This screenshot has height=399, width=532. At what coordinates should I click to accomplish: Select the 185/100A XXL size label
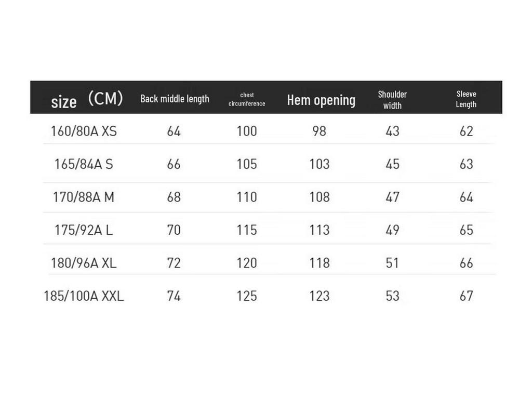pos(84,296)
